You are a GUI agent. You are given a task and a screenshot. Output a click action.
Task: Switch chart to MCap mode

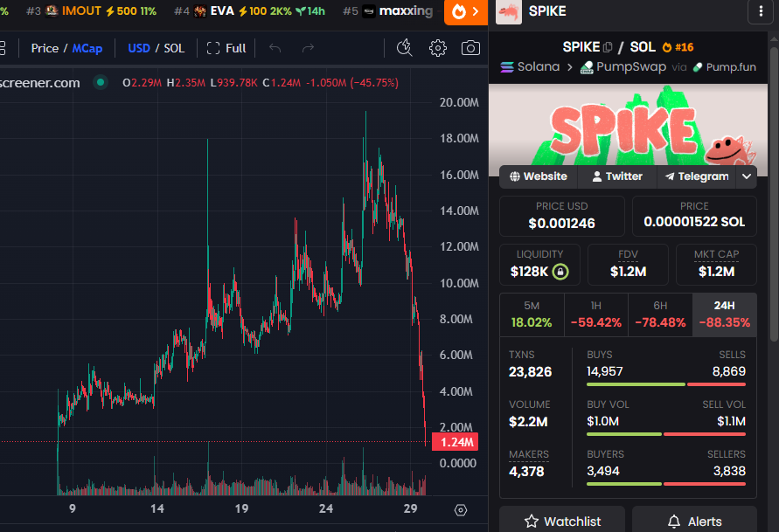coord(87,48)
